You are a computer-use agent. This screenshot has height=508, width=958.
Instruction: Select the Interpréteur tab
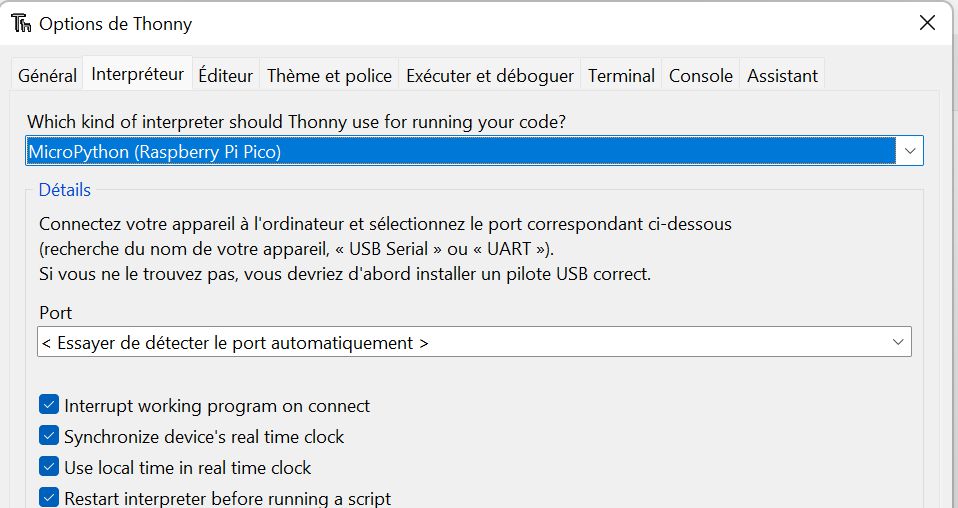137,74
